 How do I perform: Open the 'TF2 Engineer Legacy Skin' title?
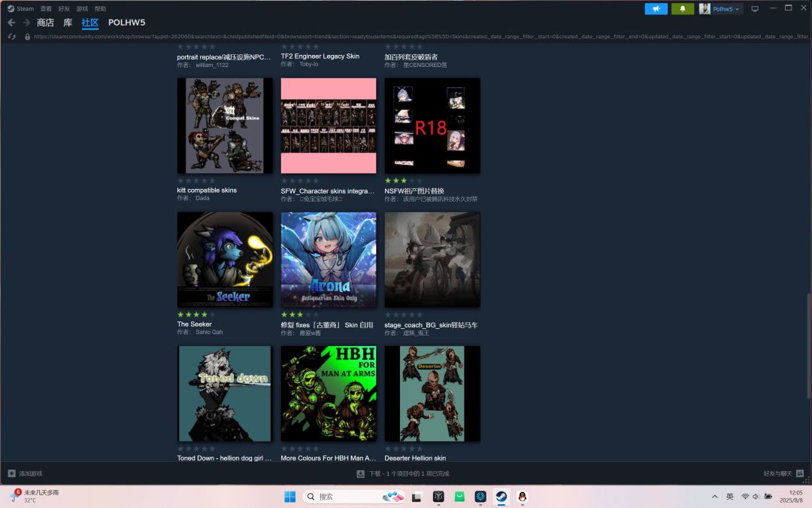320,56
